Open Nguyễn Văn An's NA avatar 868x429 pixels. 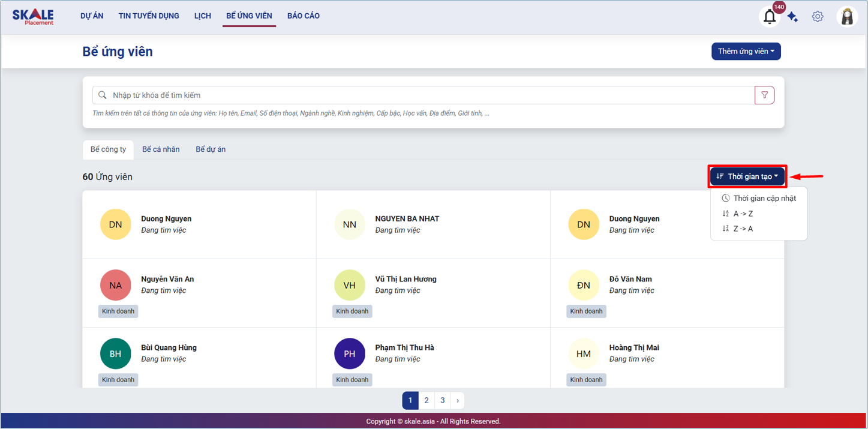(x=115, y=285)
